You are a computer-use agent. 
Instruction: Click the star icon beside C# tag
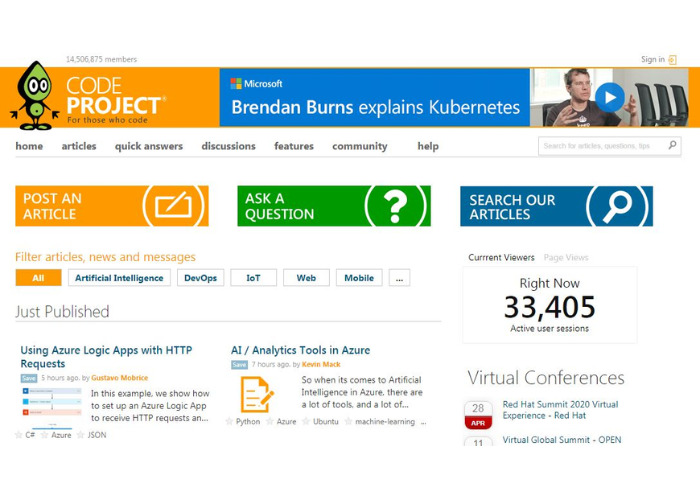(18, 435)
